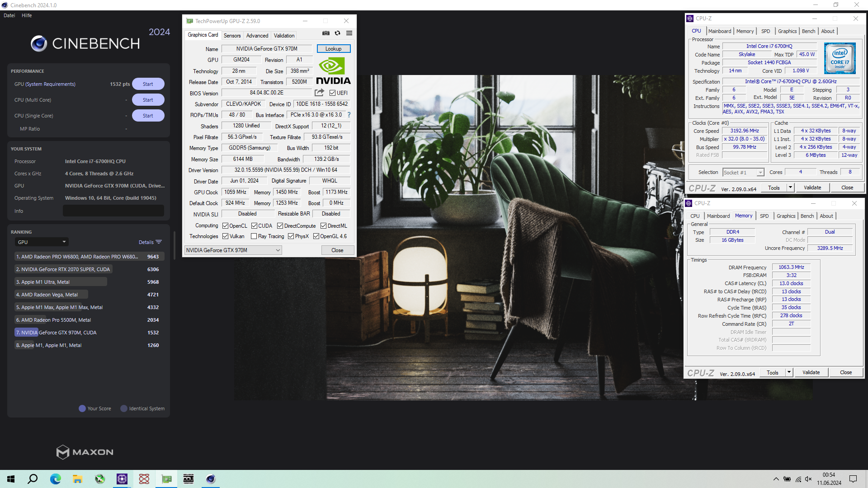Click the Close button in GPU-Z
The image size is (868, 488).
point(337,250)
